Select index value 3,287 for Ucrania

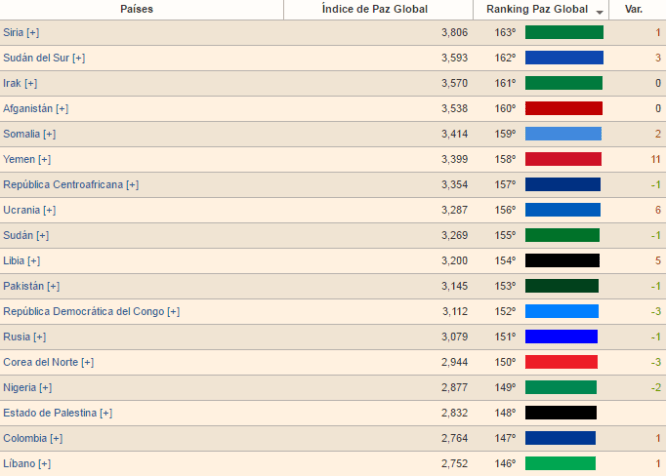click(x=454, y=210)
